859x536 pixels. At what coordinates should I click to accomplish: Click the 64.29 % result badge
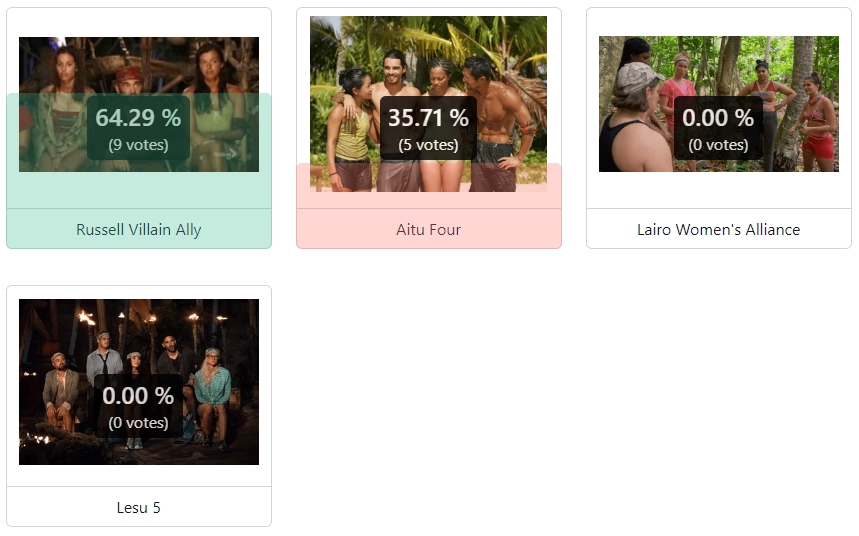(139, 128)
